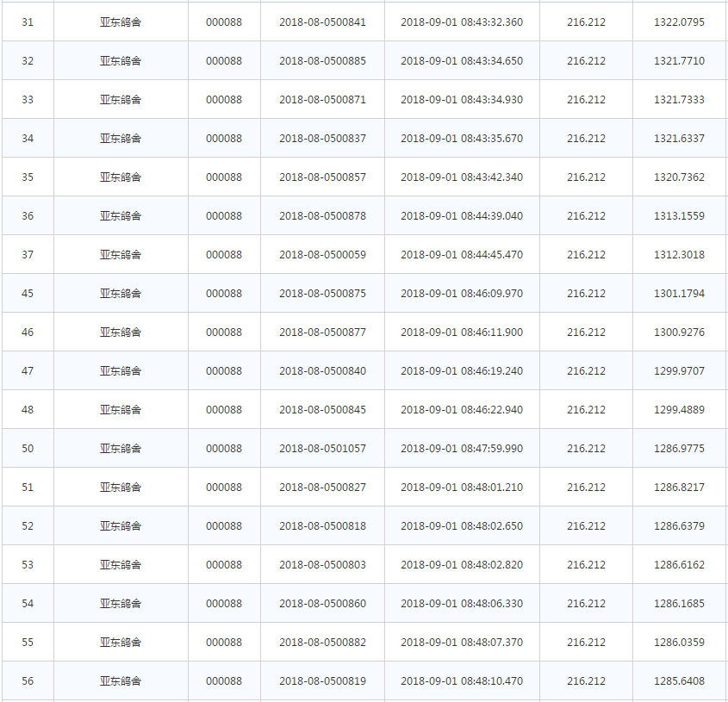Image resolution: width=728 pixels, height=702 pixels.
Task: Select ring number 2018-08-0500818
Action: 322,526
